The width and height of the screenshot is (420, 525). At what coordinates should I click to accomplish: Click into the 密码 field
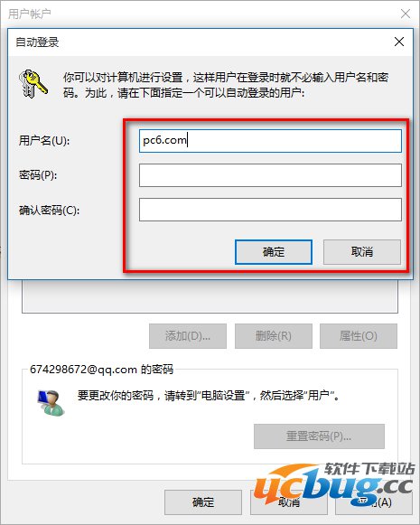pos(270,175)
